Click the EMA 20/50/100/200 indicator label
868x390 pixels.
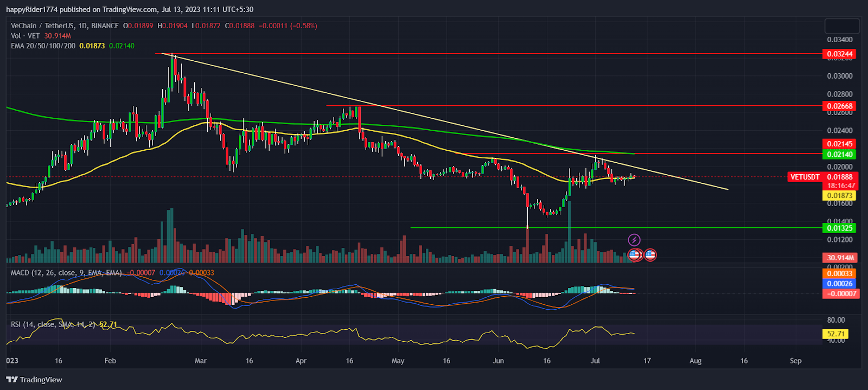(43, 46)
